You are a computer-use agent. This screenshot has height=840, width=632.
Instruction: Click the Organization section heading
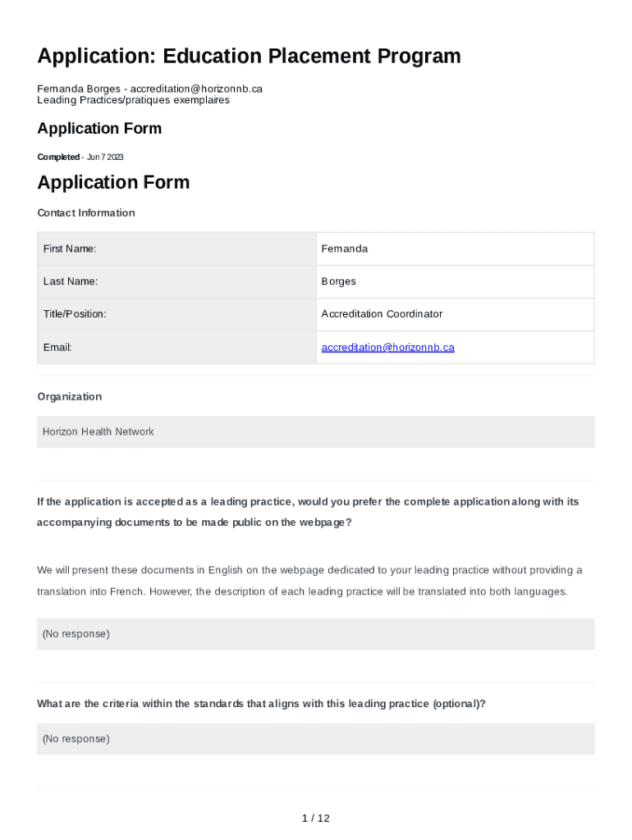[70, 397]
